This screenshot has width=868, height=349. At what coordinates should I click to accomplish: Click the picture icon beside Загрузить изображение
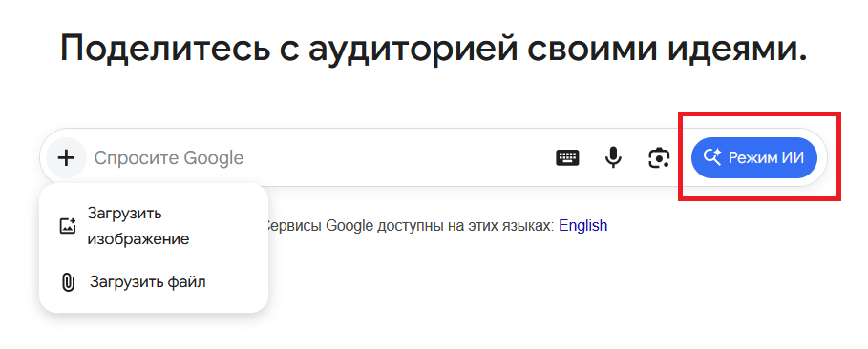pos(68,226)
